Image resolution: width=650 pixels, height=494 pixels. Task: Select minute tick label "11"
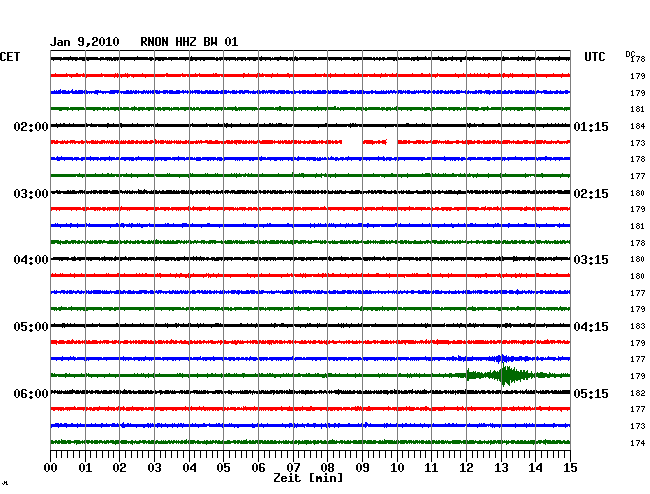click(x=431, y=468)
